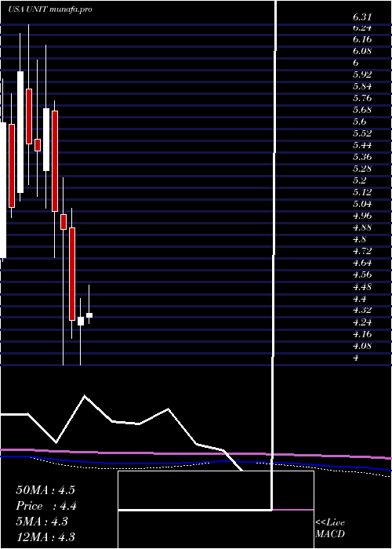Click the 4.48 price axis label

[x=362, y=287]
